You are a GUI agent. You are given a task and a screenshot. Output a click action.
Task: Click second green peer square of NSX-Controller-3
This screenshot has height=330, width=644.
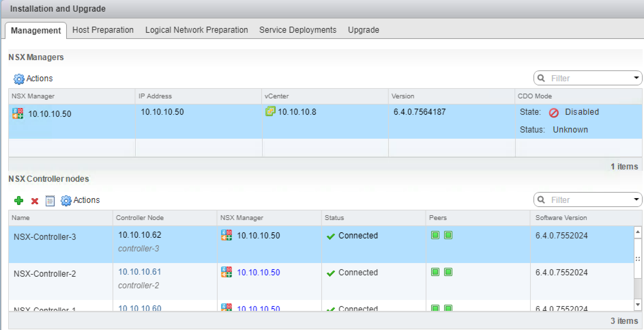[x=448, y=235]
